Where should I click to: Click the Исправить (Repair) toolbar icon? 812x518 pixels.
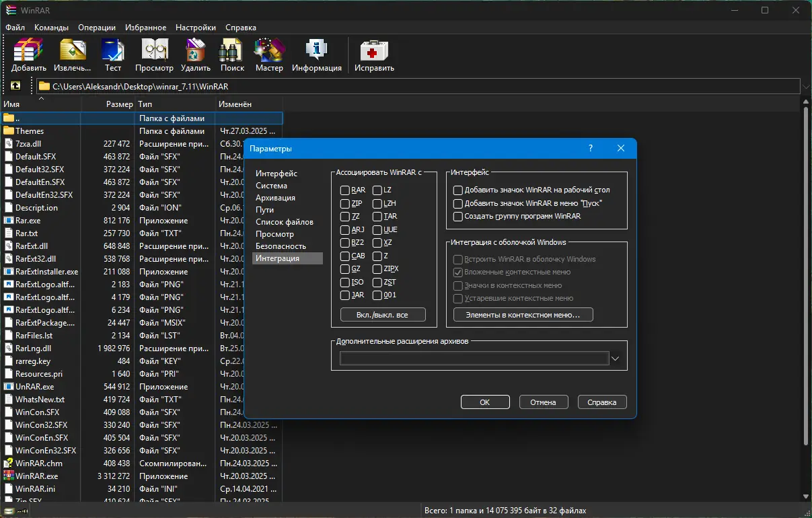pyautogui.click(x=374, y=54)
